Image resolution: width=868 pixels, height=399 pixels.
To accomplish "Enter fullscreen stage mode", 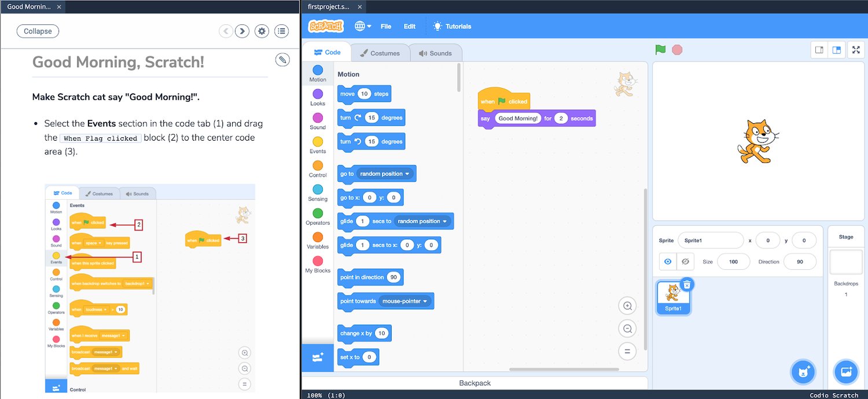I will point(856,50).
